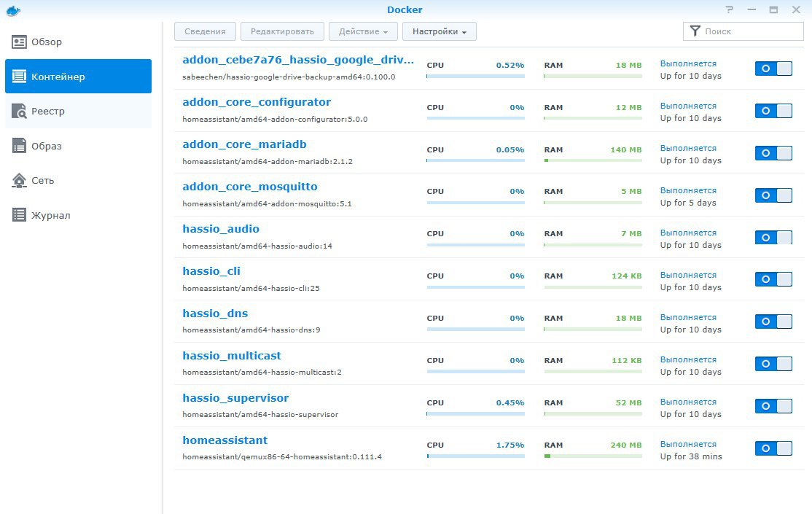The width and height of the screenshot is (812, 514).
Task: Open the Действие dropdown menu
Action: (363, 31)
